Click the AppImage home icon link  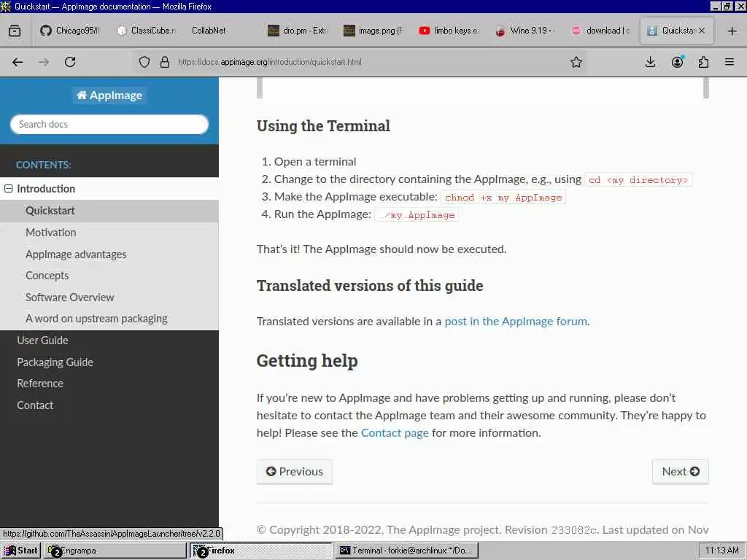pos(109,96)
